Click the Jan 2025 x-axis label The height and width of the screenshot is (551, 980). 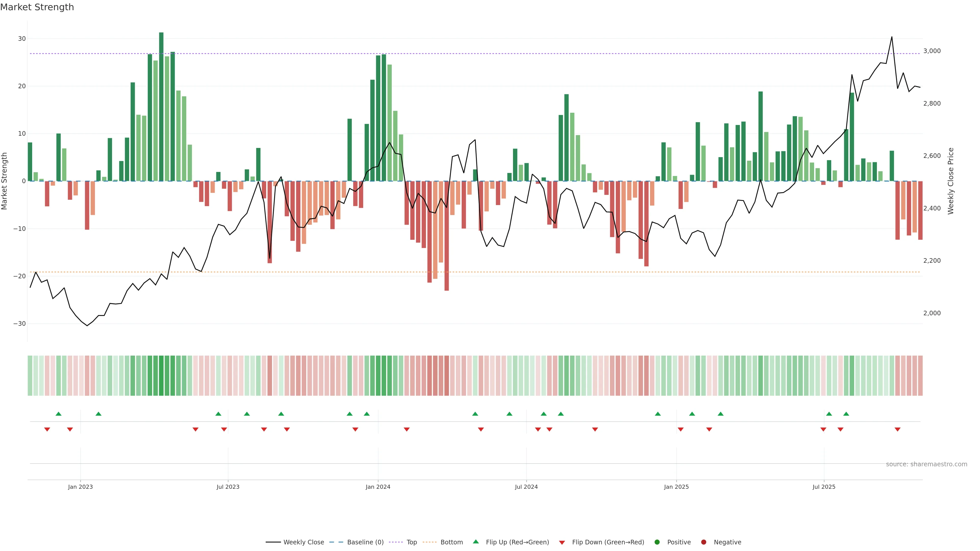676,487
